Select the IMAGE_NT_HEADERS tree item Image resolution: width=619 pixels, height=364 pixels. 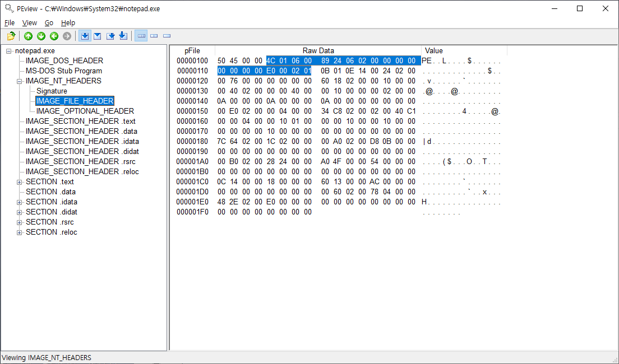(x=63, y=81)
